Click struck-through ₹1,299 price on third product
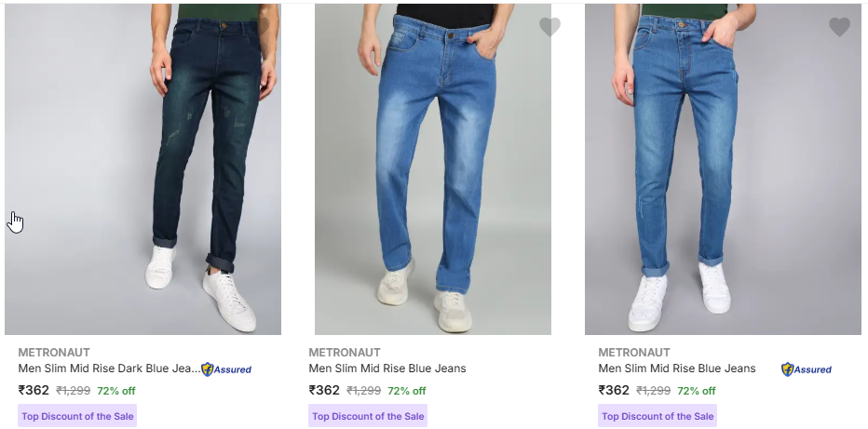This screenshot has height=429, width=868. pos(653,391)
